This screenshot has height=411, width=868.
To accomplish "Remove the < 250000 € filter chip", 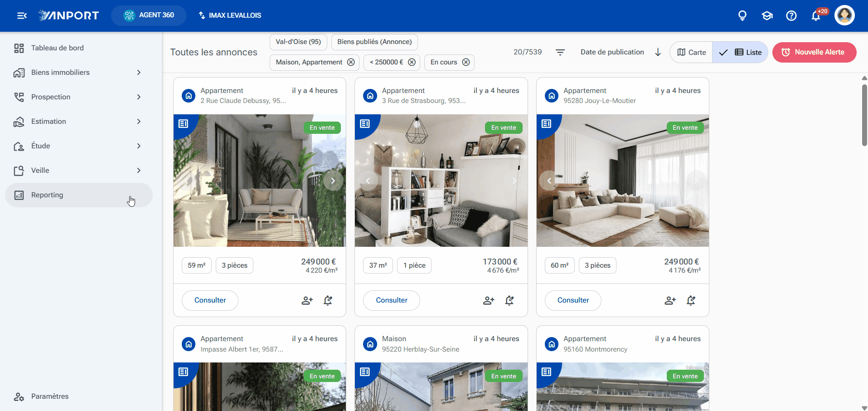I will click(x=412, y=62).
